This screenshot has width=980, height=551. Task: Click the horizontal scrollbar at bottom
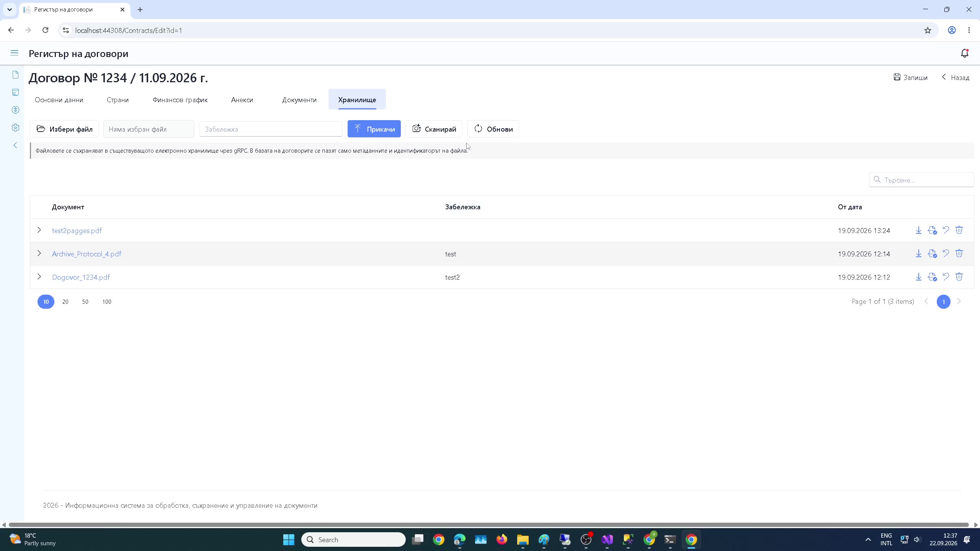click(488, 525)
